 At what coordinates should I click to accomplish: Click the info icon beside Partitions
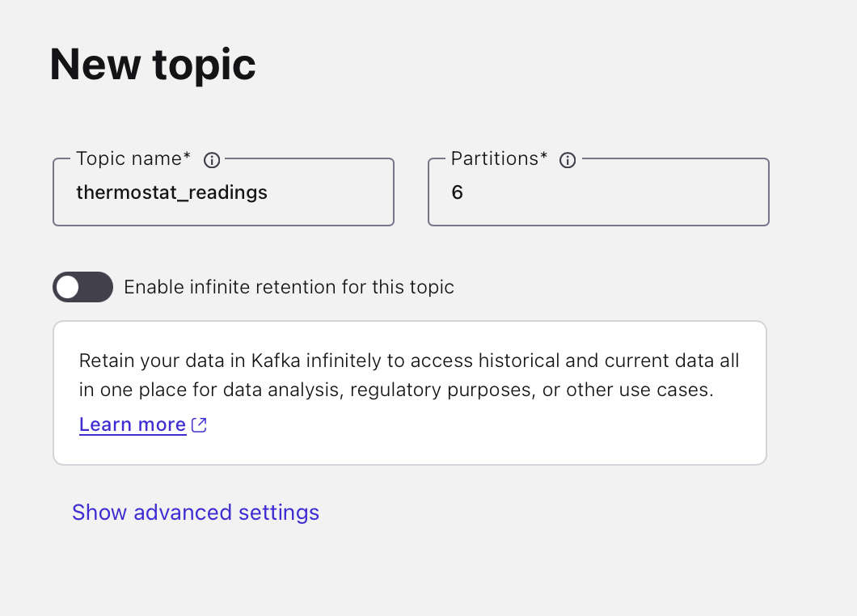tap(568, 160)
